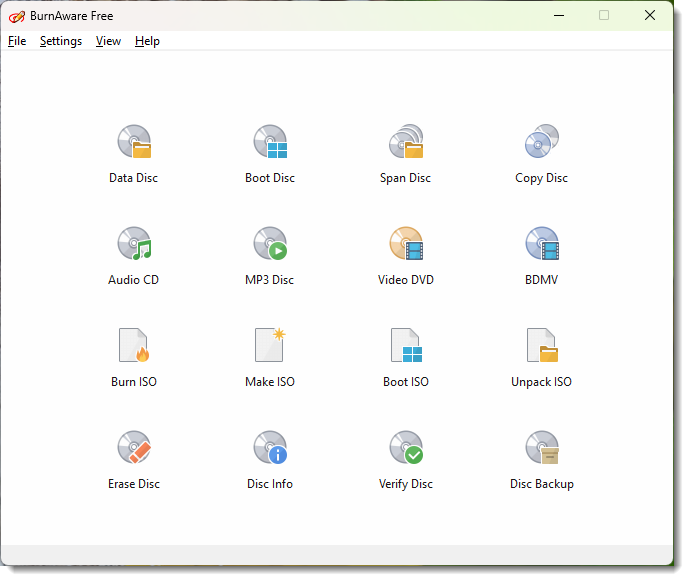Open the Unpack ISO folder icon
689x581 pixels.
[542, 345]
